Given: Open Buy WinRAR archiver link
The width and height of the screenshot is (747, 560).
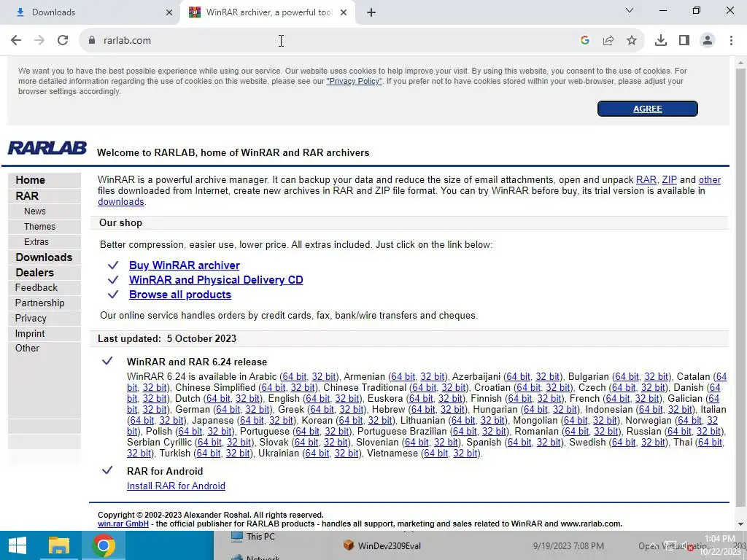Looking at the screenshot, I should pyautogui.click(x=185, y=265).
